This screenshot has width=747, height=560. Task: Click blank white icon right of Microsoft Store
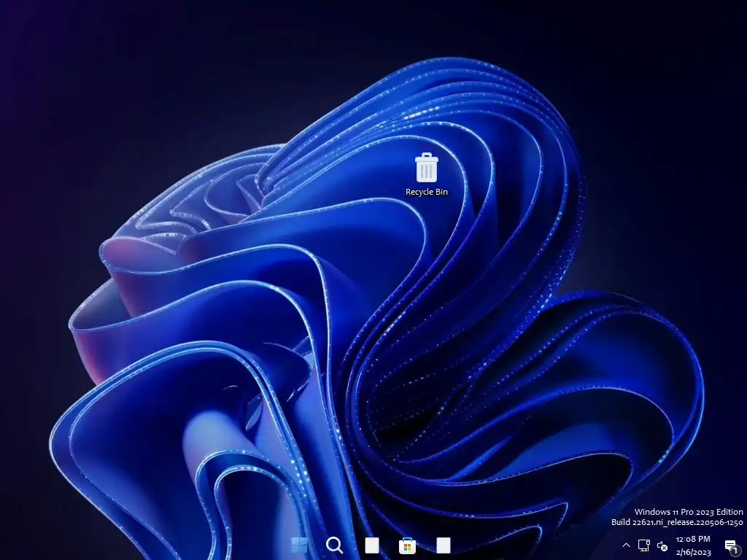click(x=444, y=545)
